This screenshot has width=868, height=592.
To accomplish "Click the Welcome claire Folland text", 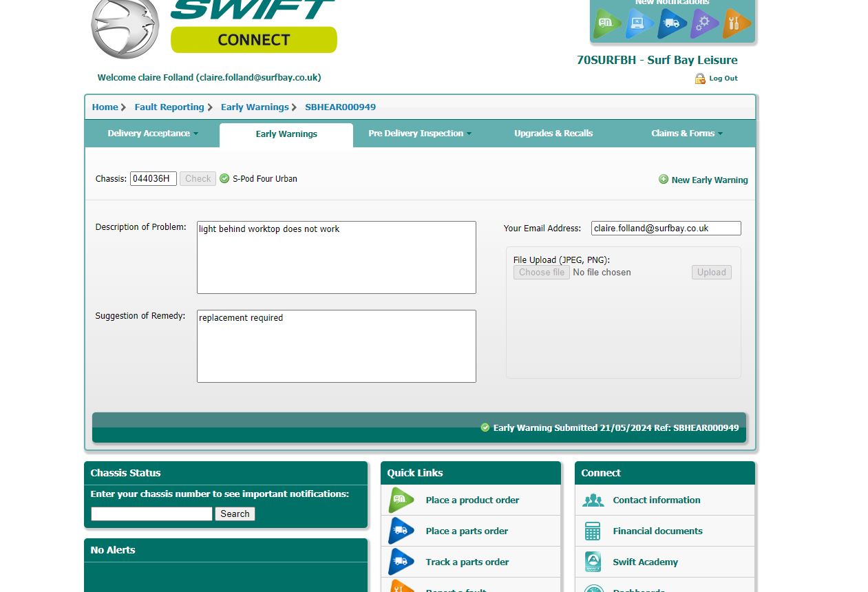I will (x=209, y=78).
